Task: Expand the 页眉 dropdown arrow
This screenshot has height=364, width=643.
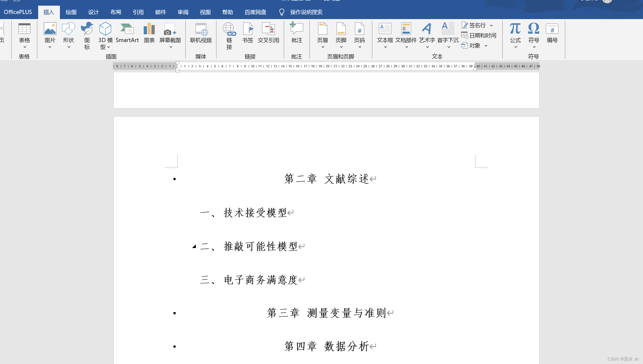Action: (323, 47)
